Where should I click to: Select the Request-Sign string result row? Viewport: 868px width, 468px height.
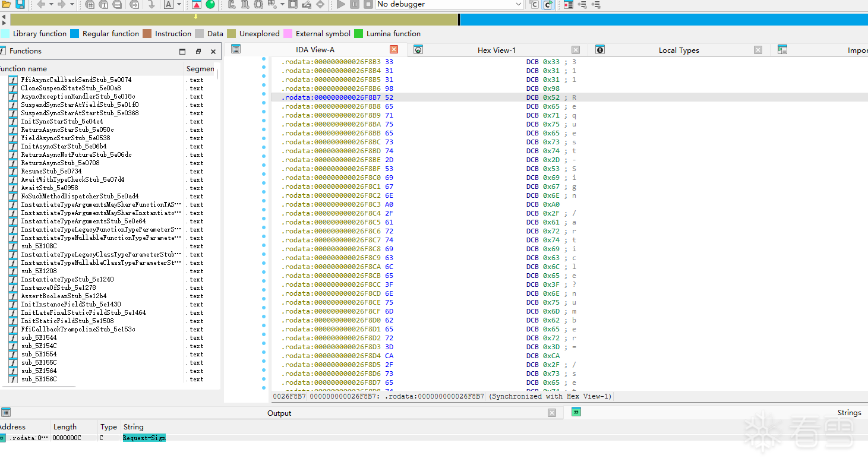coord(144,438)
